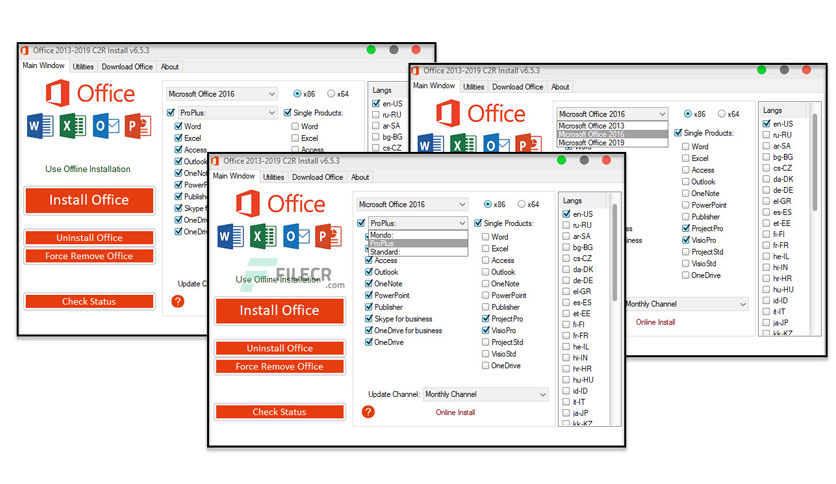Image resolution: width=836 pixels, height=484 pixels.
Task: Click the Excel icon in front window
Action: click(x=263, y=237)
